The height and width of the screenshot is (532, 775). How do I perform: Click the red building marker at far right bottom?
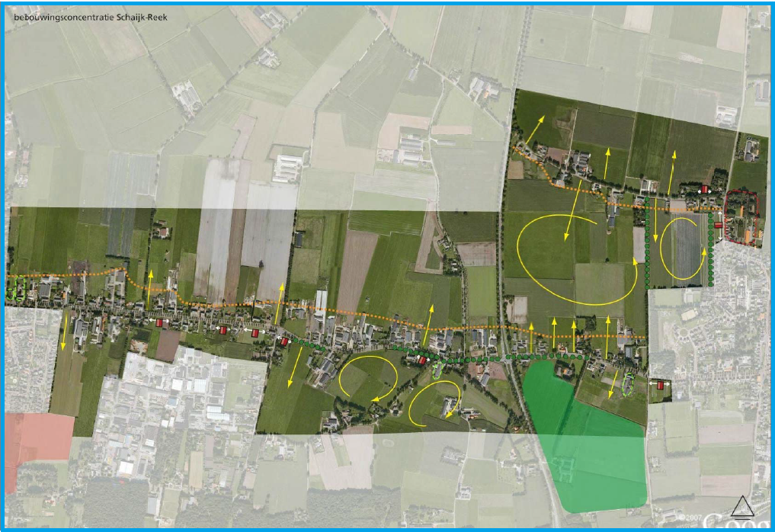click(660, 386)
